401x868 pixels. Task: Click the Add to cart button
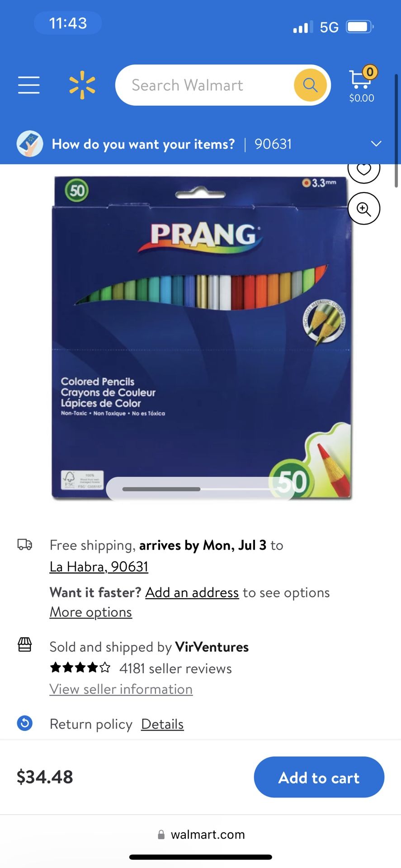(319, 777)
